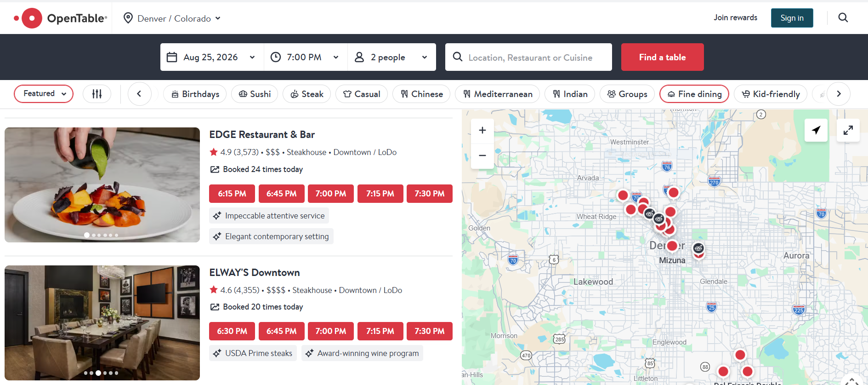The height and width of the screenshot is (385, 868).
Task: Filter by Casual category
Action: point(362,94)
